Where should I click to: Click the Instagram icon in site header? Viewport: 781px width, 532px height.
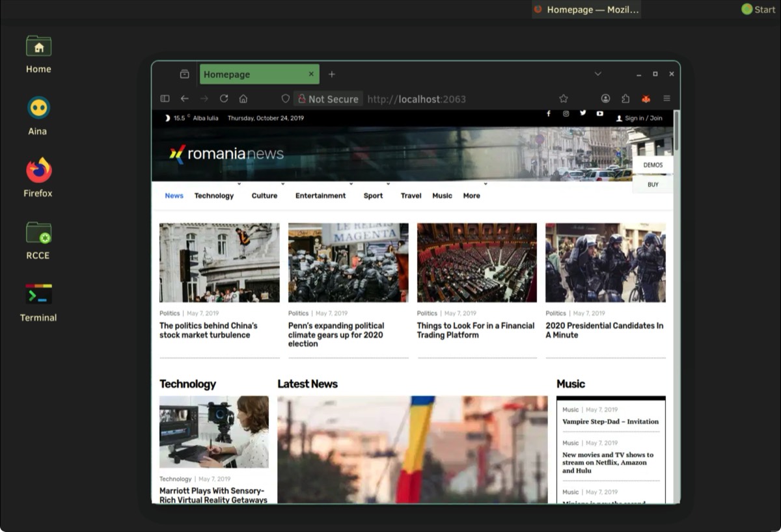pyautogui.click(x=566, y=114)
